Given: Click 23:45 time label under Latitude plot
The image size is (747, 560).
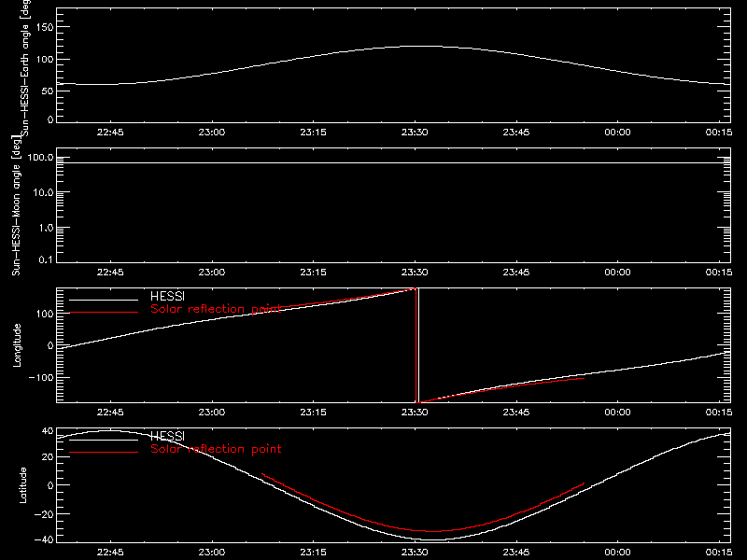Looking at the screenshot, I should [516, 553].
